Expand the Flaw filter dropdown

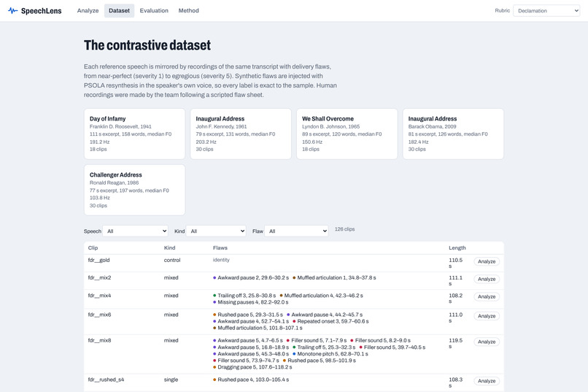(x=296, y=231)
